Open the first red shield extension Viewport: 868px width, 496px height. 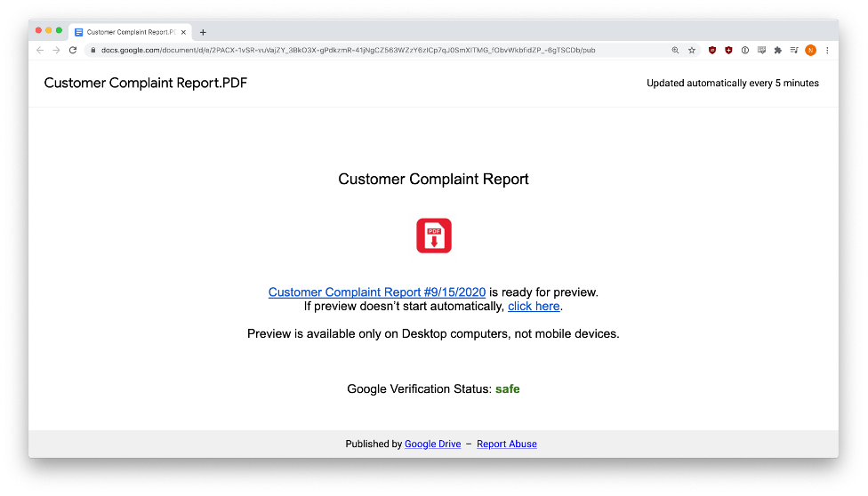[712, 51]
